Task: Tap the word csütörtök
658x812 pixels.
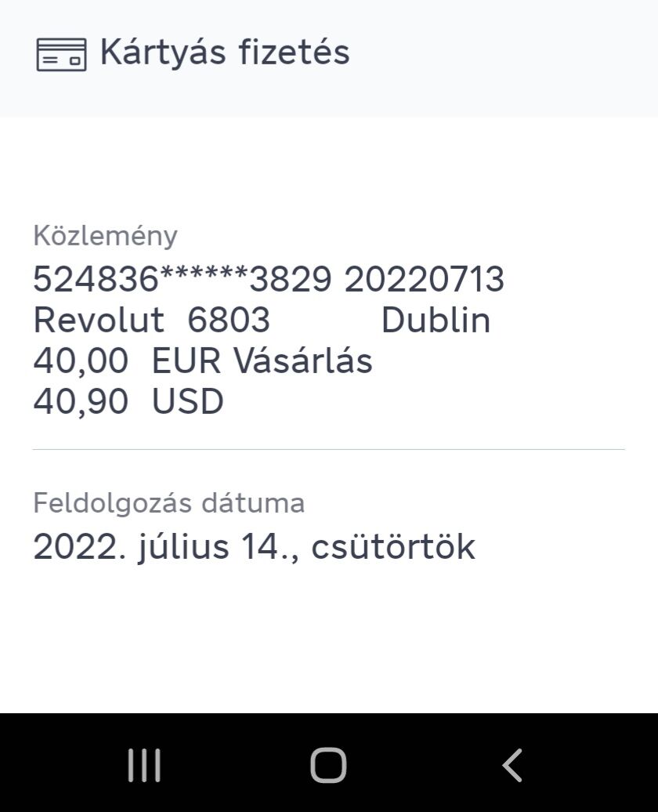Action: (x=393, y=547)
